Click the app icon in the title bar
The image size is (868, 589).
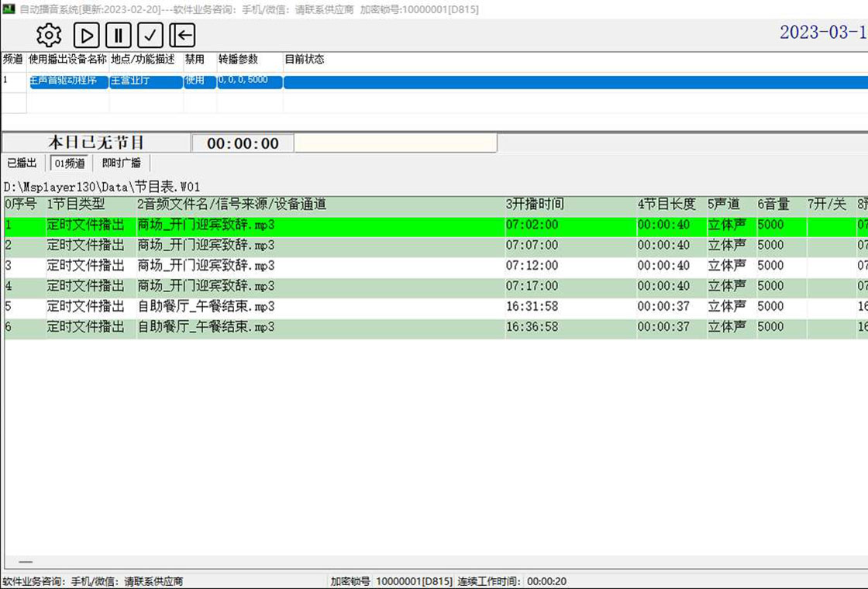9,9
